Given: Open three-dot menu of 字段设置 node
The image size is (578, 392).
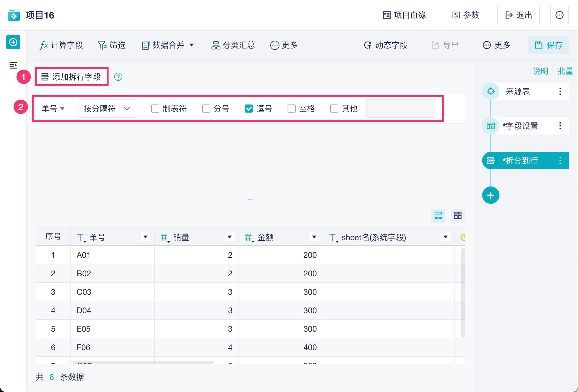Looking at the screenshot, I should point(560,126).
